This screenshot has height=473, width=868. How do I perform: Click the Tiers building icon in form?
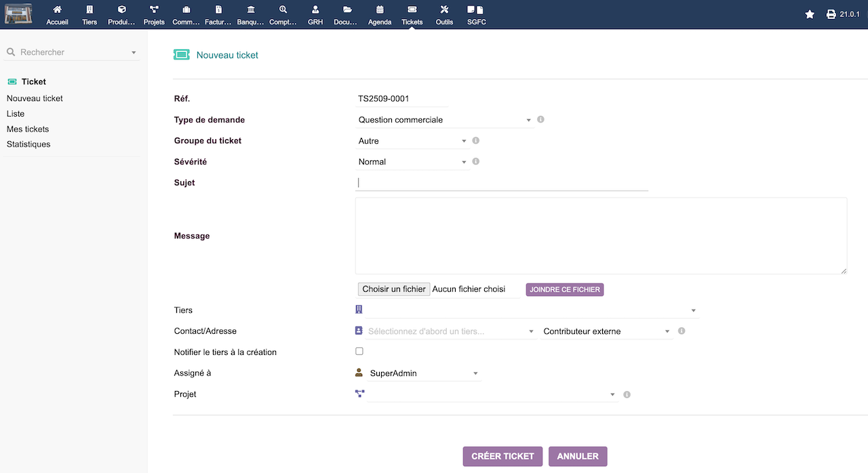tap(359, 309)
